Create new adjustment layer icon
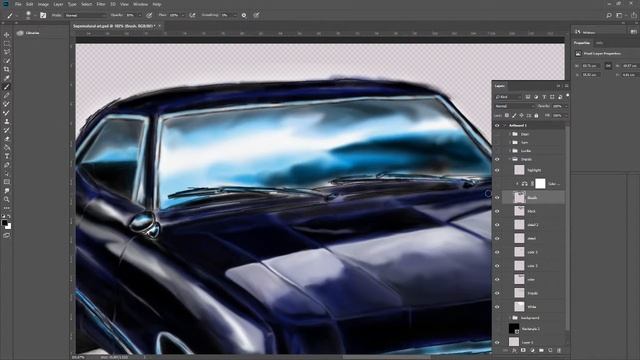 point(532,350)
